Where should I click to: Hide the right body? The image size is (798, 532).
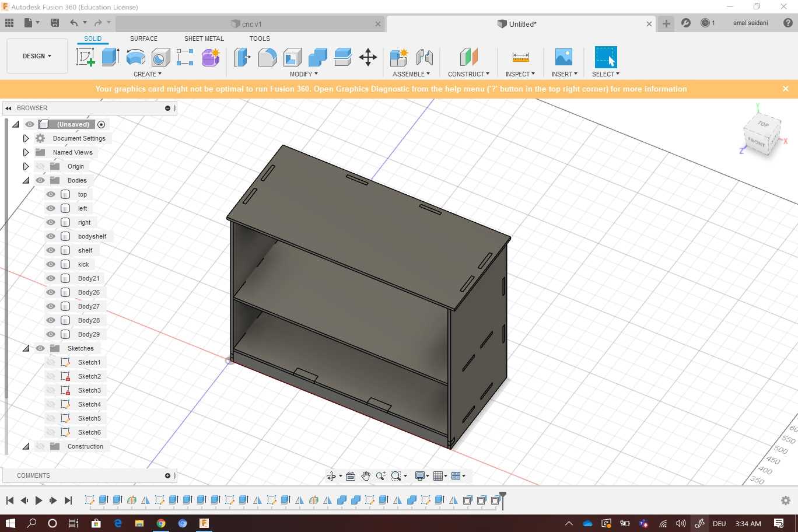[x=51, y=222]
